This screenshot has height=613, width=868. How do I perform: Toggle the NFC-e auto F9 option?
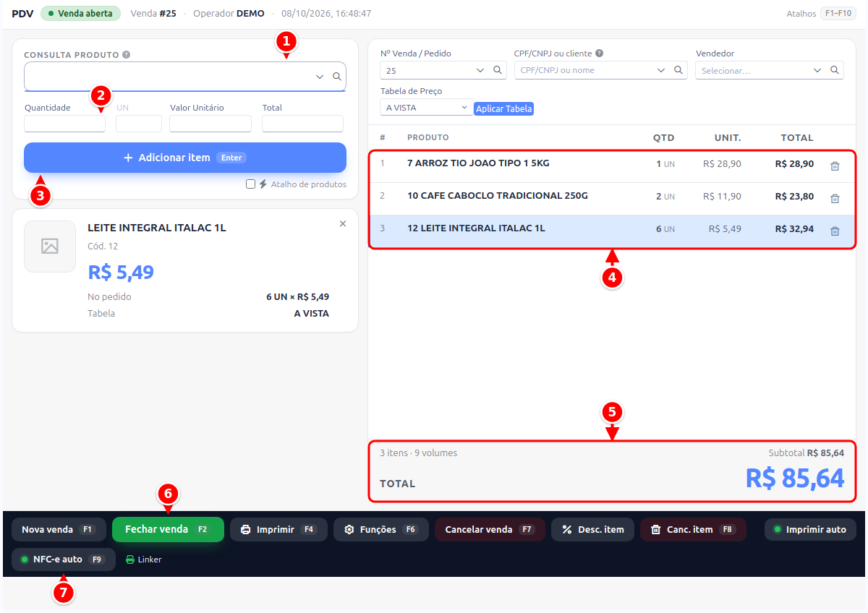point(64,560)
